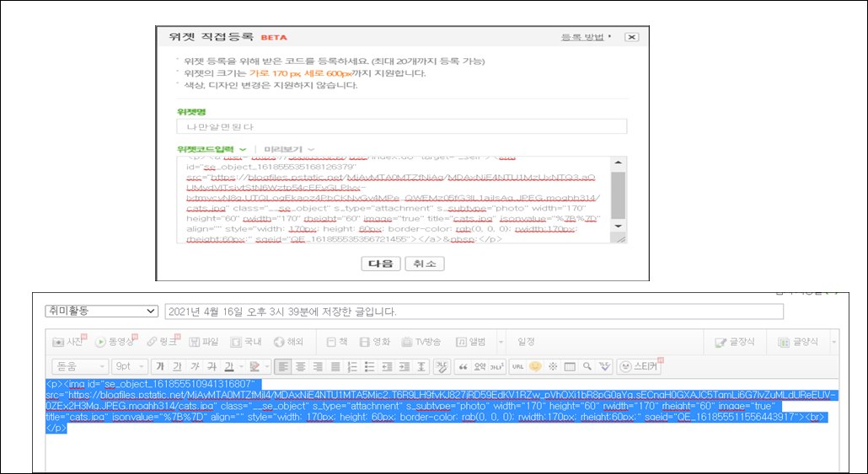Expand the arrow next to 글양식
The image size is (868, 474).
pyautogui.click(x=833, y=343)
